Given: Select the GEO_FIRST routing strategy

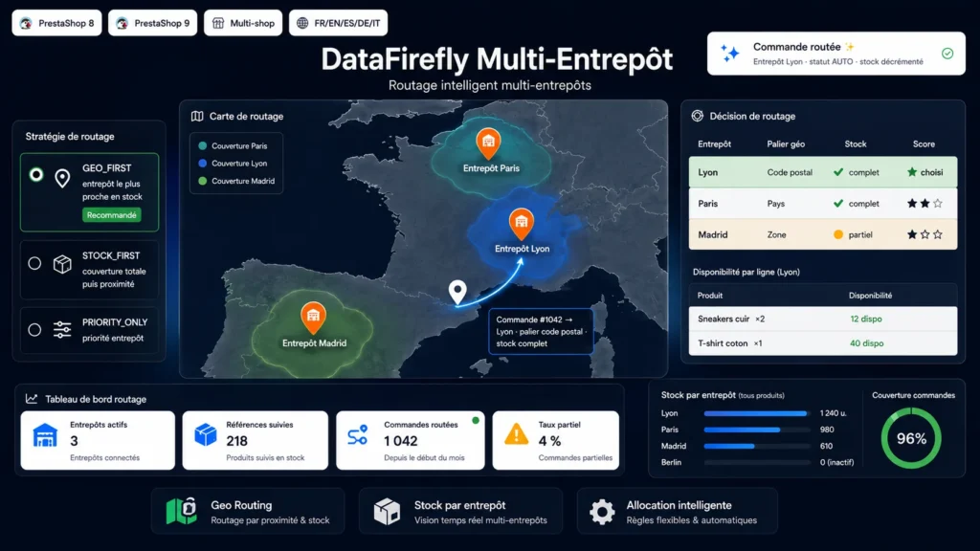Looking at the screenshot, I should pyautogui.click(x=36, y=175).
